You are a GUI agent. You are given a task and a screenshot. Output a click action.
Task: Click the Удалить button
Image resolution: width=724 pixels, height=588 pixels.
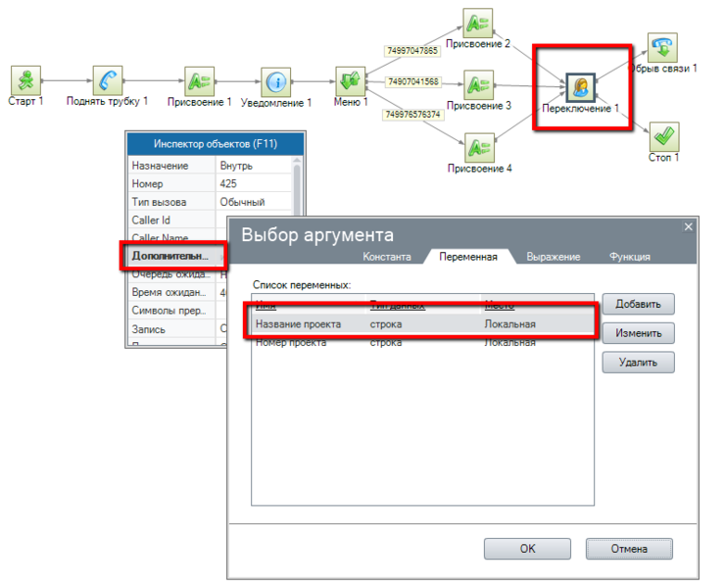coord(638,363)
